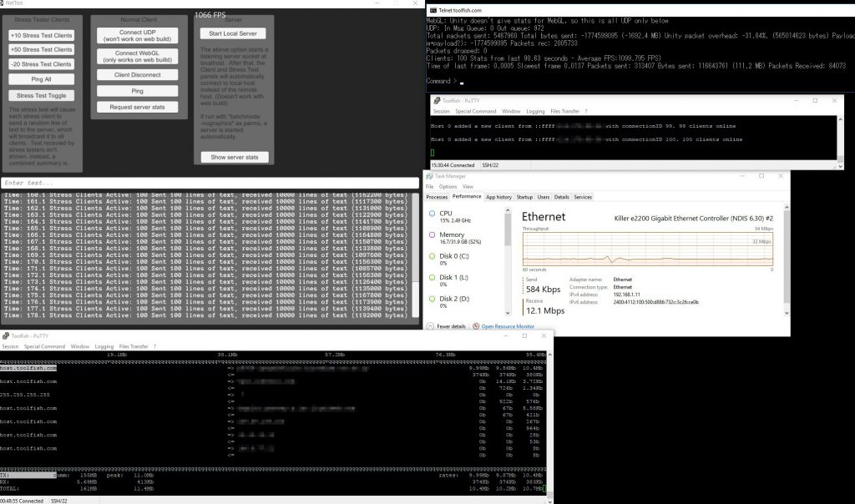Open Special Command menu in the upper PuTTY window
855x504 pixels.
pyautogui.click(x=475, y=111)
